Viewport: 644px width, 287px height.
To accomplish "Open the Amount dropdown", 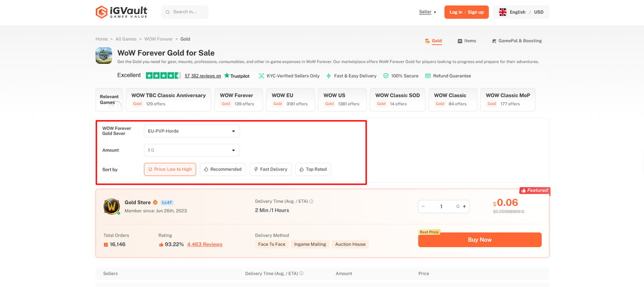I will pyautogui.click(x=192, y=150).
